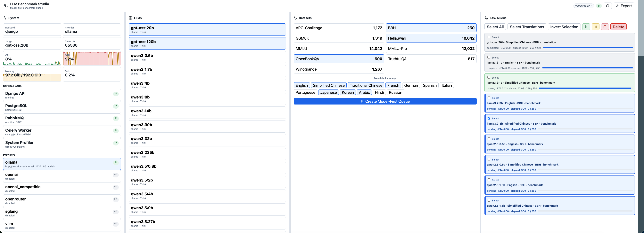
Task: Click progress bar of running llama3.2:1b task
Action: (585, 88)
